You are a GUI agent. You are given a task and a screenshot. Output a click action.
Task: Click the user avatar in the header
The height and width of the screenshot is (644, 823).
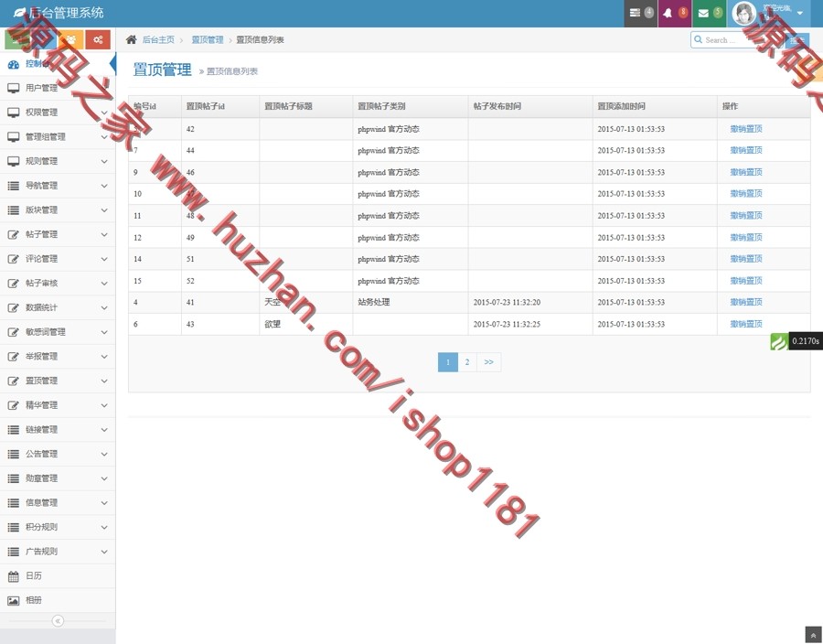tap(743, 12)
